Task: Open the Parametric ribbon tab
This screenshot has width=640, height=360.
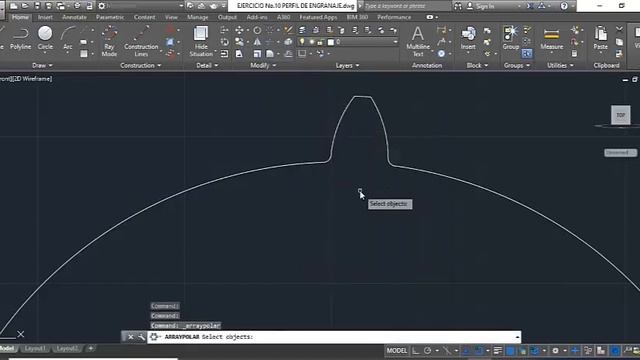Action: pyautogui.click(x=110, y=17)
